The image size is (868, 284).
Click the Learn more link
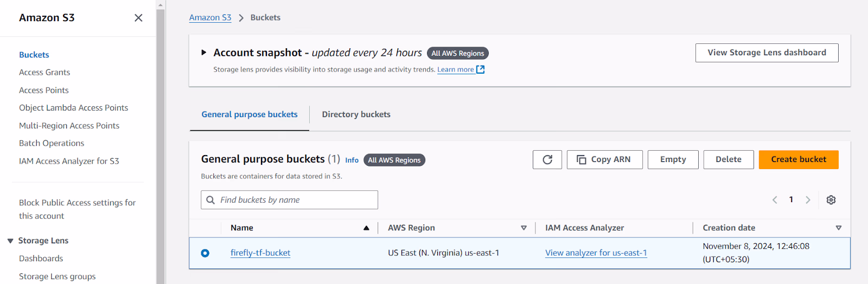456,69
